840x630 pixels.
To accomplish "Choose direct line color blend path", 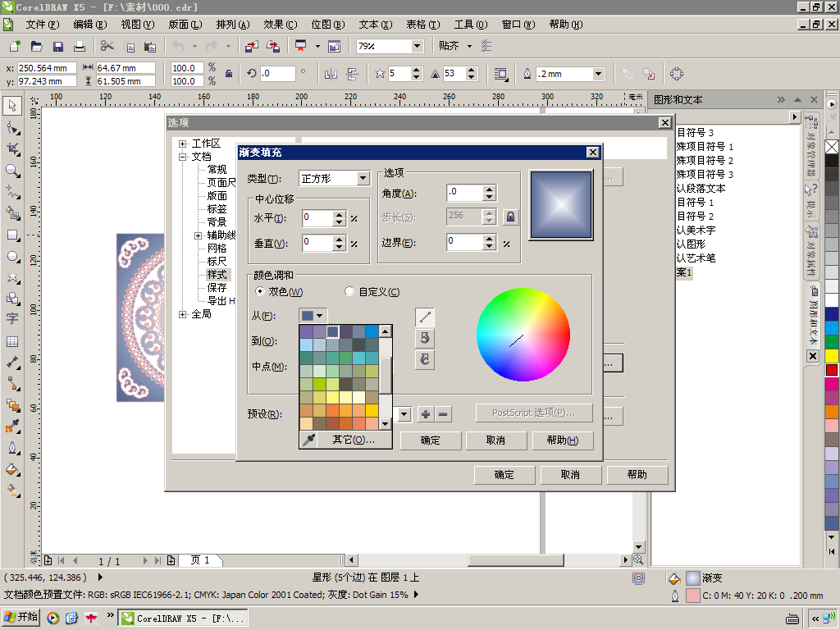I will click(425, 317).
